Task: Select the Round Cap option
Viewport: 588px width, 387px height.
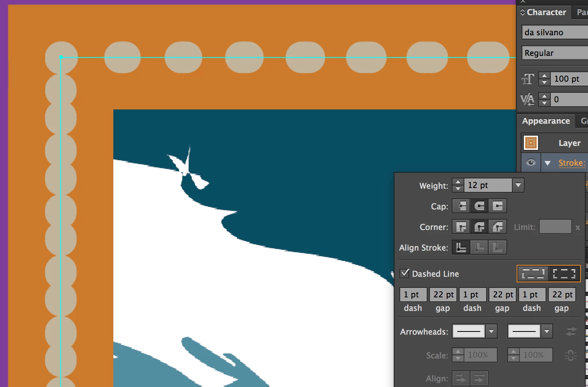Action: (479, 206)
